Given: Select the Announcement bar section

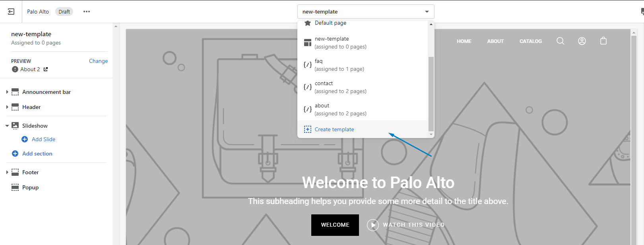Looking at the screenshot, I should click(47, 92).
